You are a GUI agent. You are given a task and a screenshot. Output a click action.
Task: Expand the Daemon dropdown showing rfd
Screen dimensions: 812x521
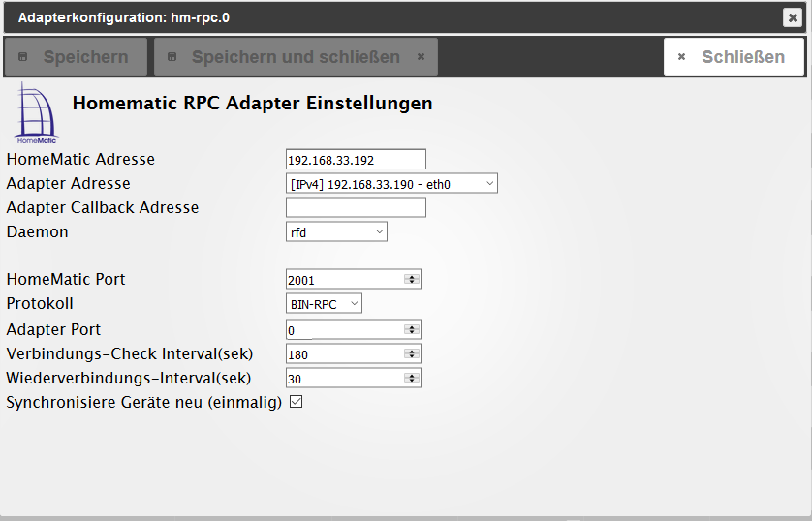pos(336,231)
